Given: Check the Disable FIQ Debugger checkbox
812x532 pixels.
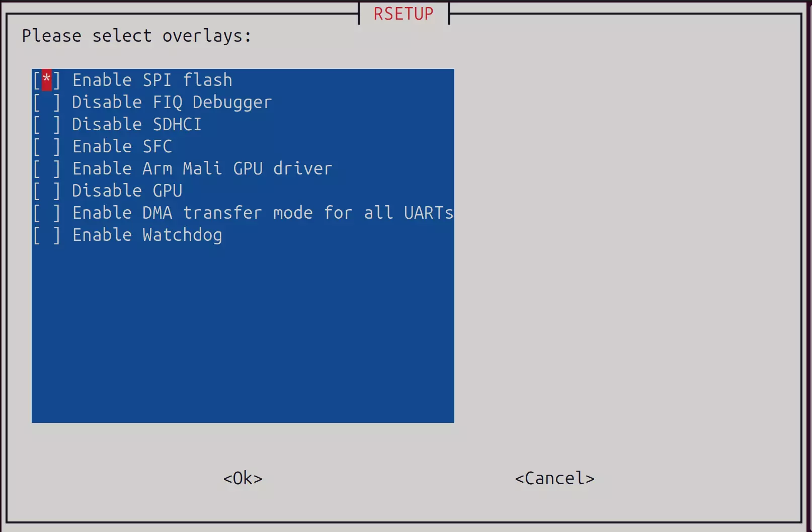Looking at the screenshot, I should [x=47, y=102].
